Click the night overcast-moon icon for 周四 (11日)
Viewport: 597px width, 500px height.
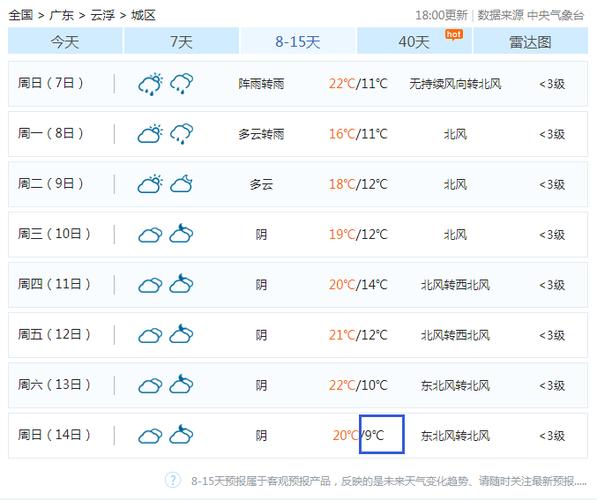182,284
